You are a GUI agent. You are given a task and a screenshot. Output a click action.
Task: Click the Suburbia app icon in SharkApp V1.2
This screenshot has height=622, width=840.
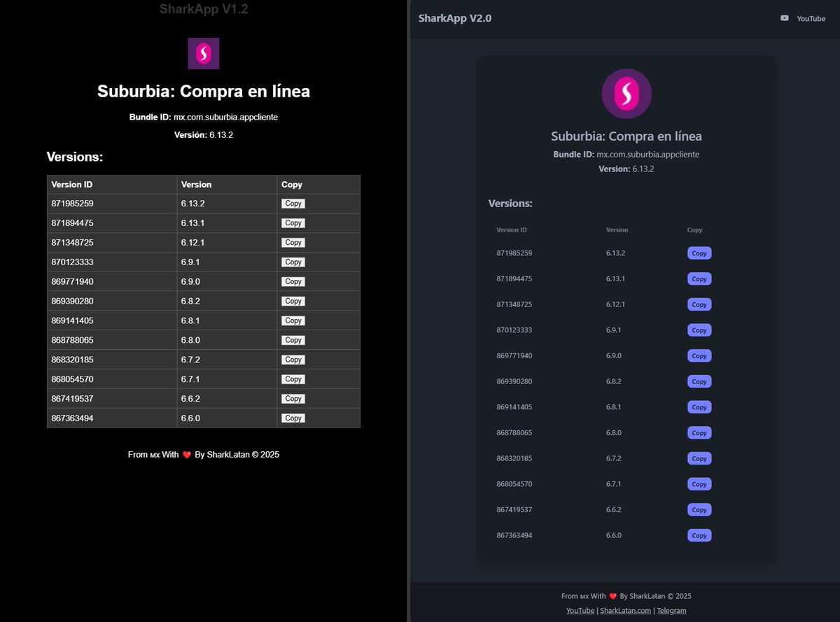204,53
